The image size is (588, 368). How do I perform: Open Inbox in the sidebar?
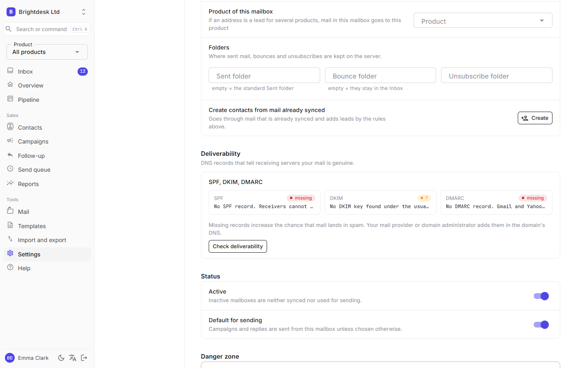47,72
